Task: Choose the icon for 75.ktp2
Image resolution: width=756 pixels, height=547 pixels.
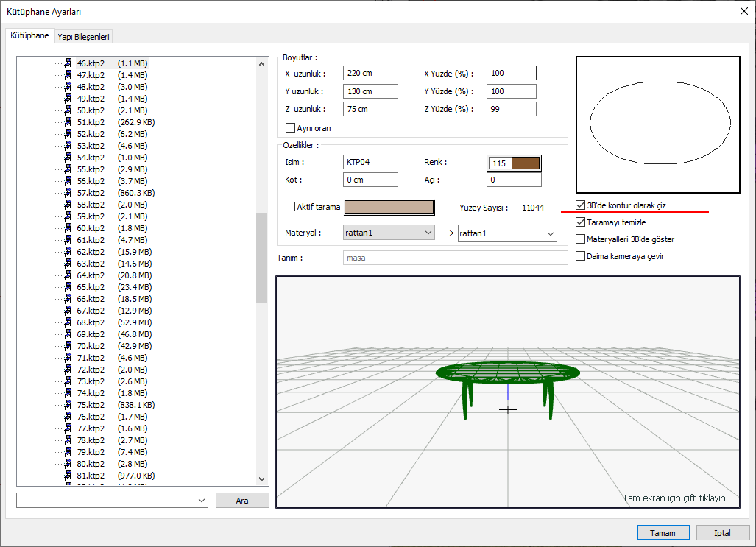Action: pyautogui.click(x=67, y=405)
